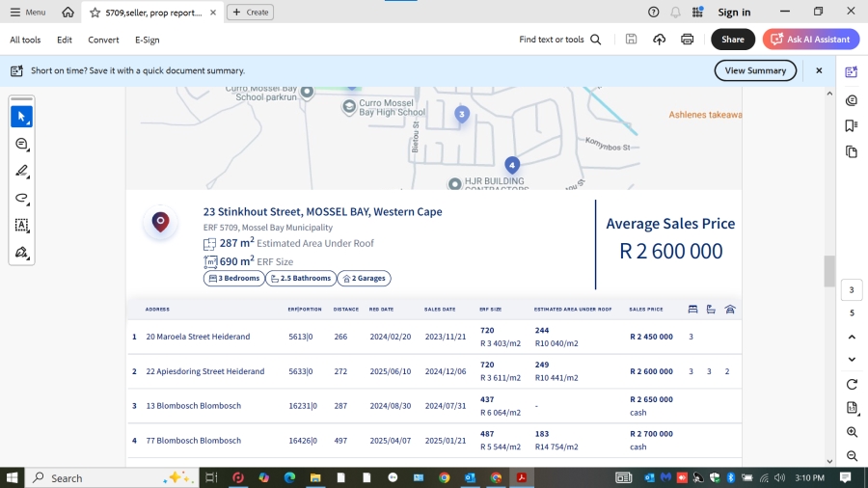Click map marker number 4
This screenshot has width=868, height=488.
coord(512,165)
